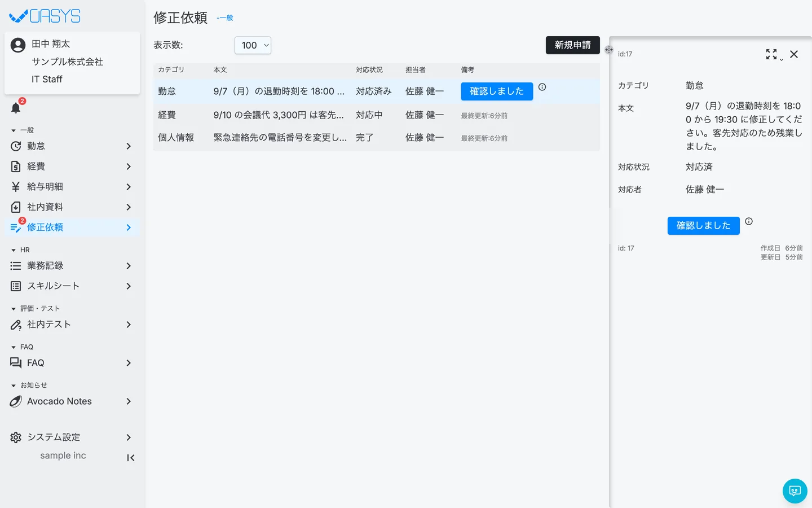Expand the 修正依頼 menu chevron

pyautogui.click(x=129, y=227)
